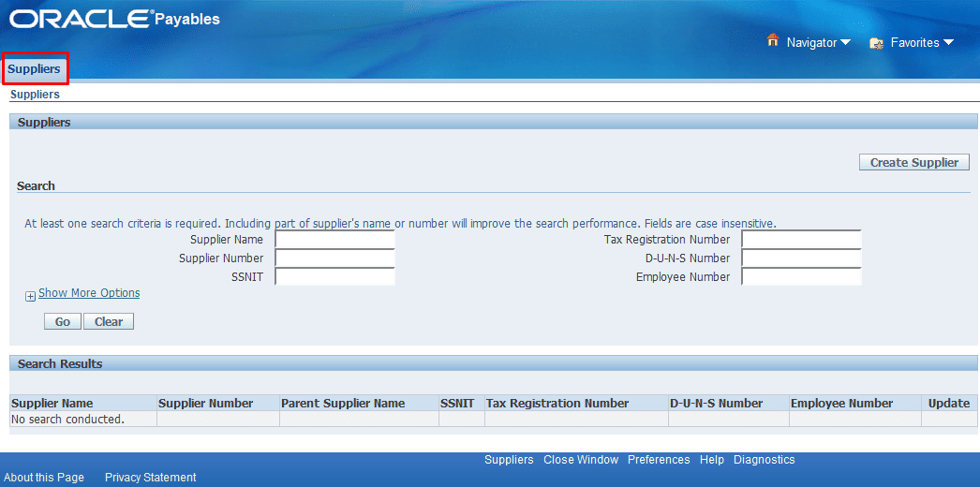Focus the D-U-N-S Number input box
Screen dimensions: 980x487
(x=800, y=258)
